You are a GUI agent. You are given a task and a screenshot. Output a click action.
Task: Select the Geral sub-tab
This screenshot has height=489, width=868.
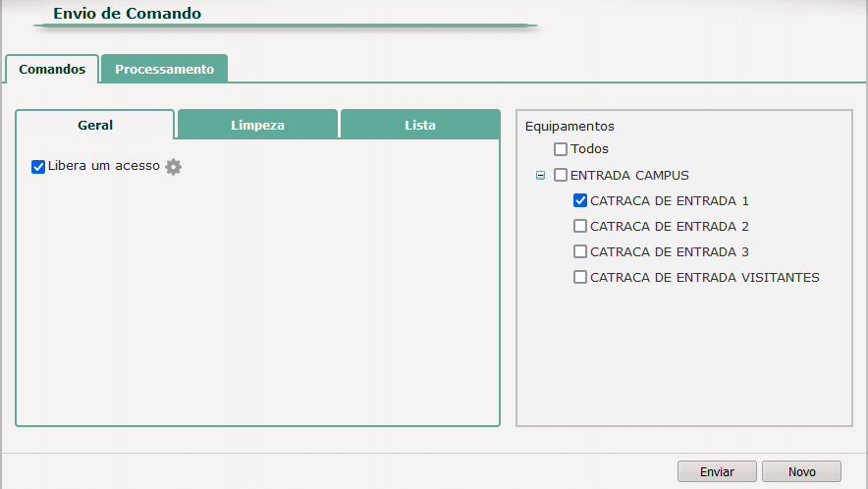pos(95,125)
